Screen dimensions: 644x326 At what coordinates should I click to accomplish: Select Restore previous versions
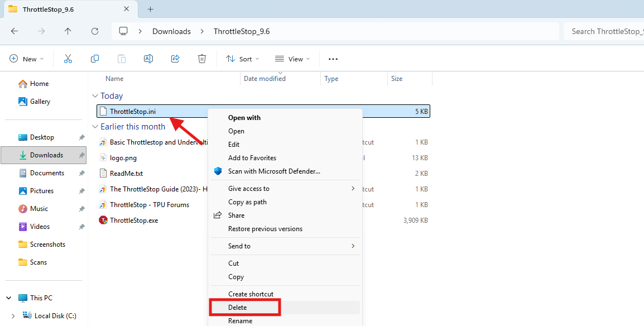285,229
